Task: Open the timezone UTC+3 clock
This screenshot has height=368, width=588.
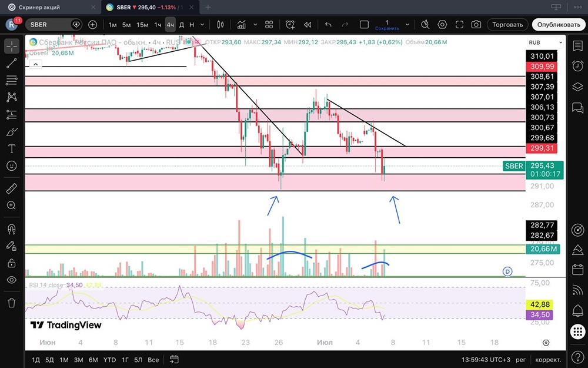Action: click(x=486, y=360)
